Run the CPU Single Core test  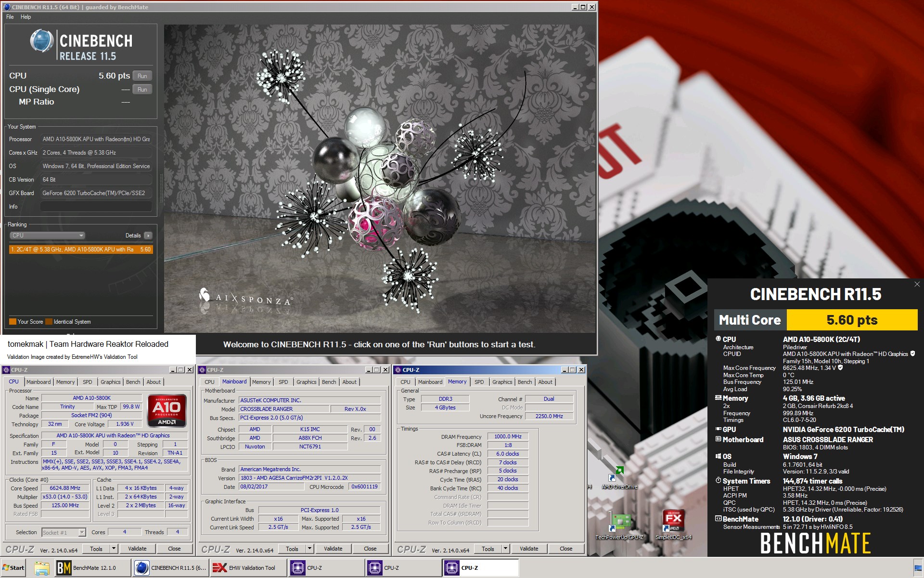(x=142, y=90)
